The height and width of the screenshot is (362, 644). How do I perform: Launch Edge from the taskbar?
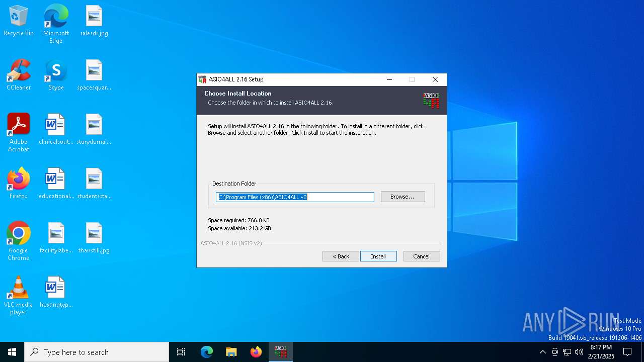click(x=207, y=352)
